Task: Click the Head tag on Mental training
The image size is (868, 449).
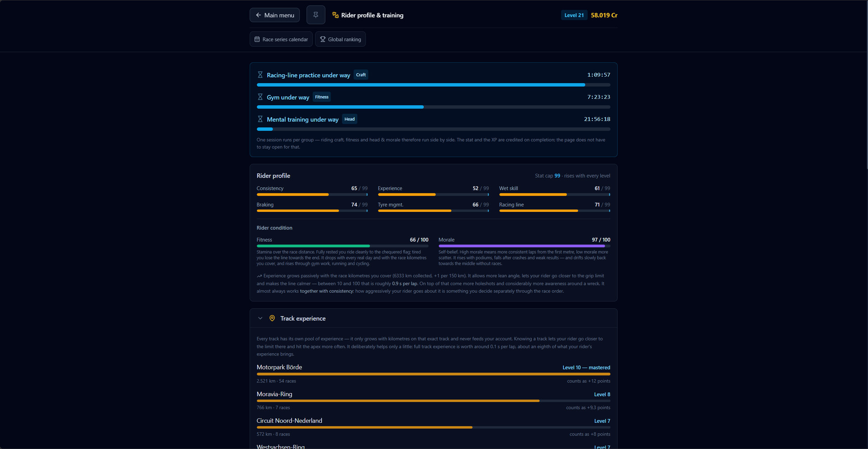Action: (x=349, y=119)
